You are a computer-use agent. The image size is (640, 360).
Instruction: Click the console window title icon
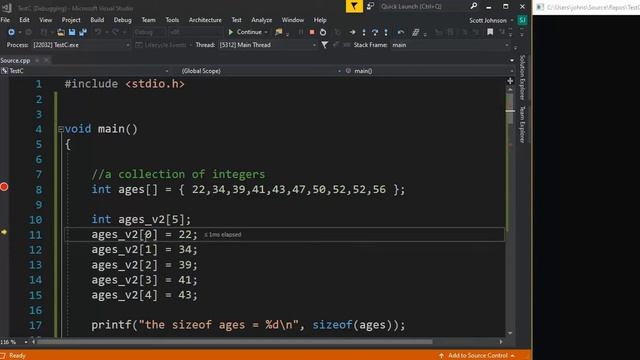tap(540, 7)
